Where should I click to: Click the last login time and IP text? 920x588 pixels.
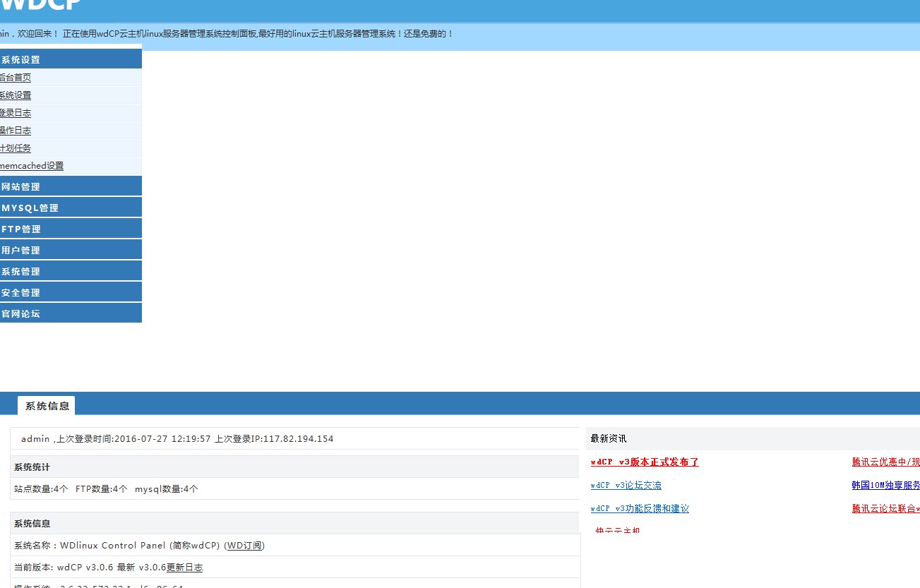click(x=177, y=439)
